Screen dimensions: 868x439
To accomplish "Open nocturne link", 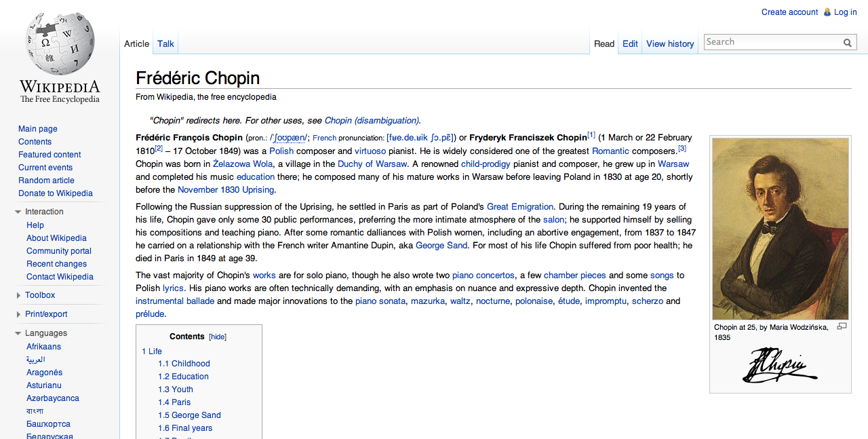I will pos(493,301).
